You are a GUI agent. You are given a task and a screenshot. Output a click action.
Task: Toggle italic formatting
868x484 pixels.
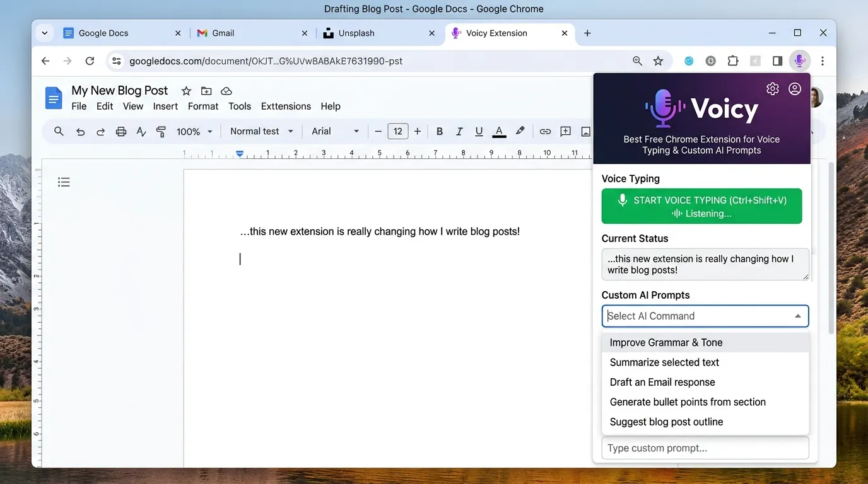[459, 131]
